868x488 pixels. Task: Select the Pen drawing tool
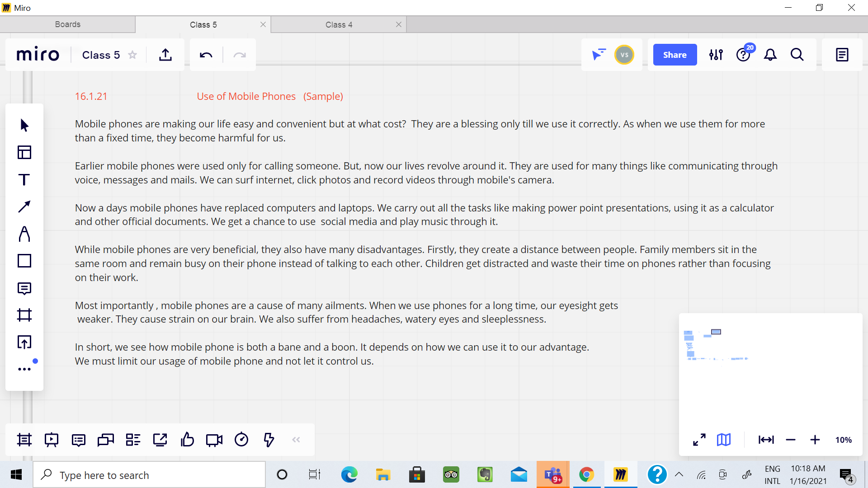point(24,234)
